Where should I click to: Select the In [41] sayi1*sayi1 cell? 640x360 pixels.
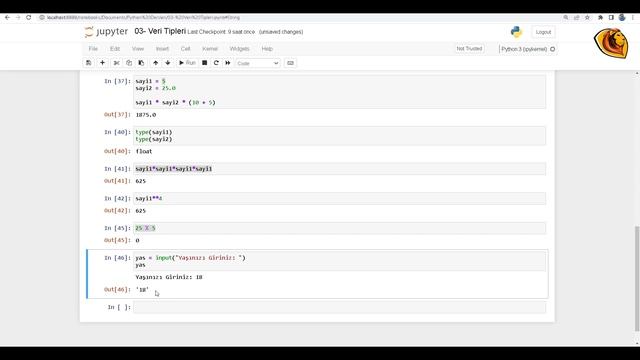tap(340, 169)
